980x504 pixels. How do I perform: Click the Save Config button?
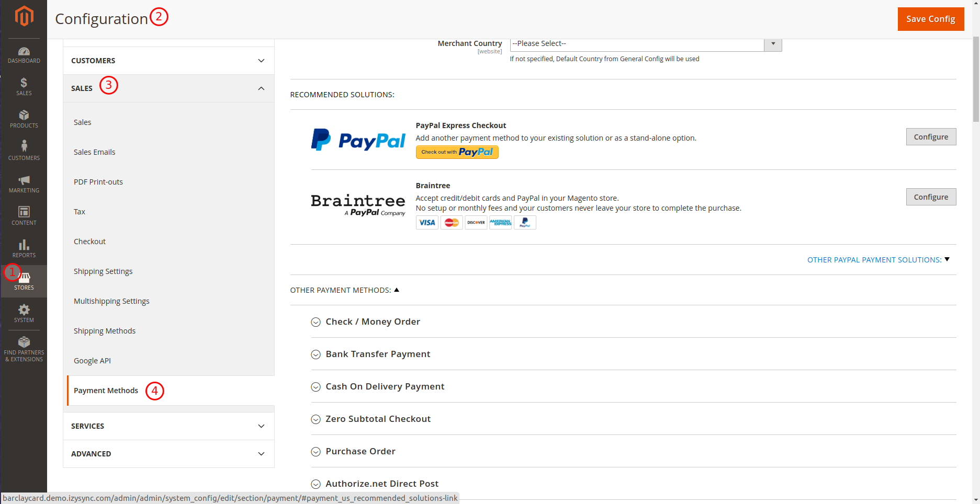pos(930,19)
